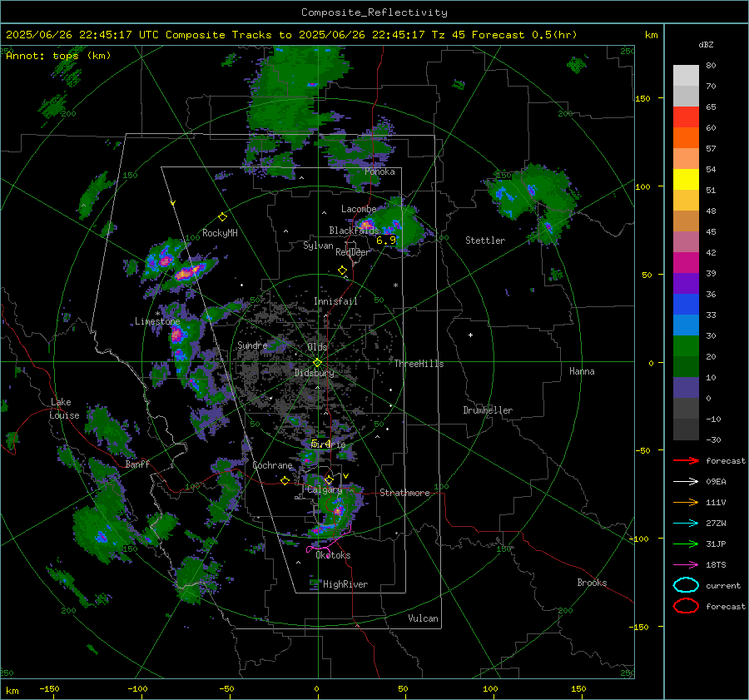This screenshot has height=700, width=749.
Task: Select the white 09EA track arrow
Action: click(686, 482)
